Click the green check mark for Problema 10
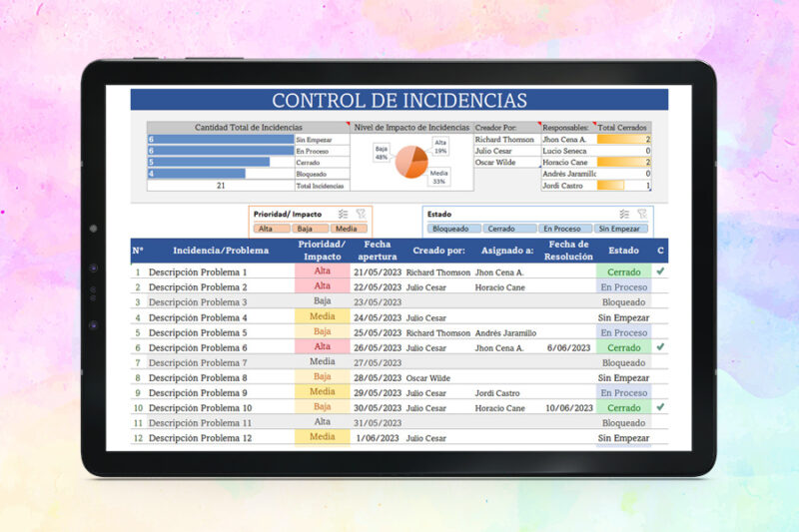Screen dimensions: 799x532 (660, 407)
